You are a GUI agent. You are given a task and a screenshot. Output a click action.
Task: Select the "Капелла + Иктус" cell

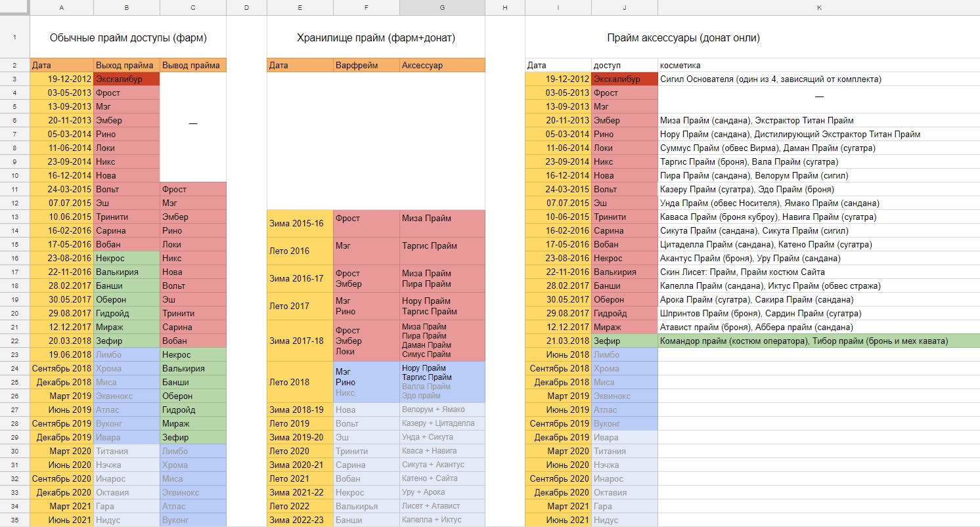click(x=442, y=520)
